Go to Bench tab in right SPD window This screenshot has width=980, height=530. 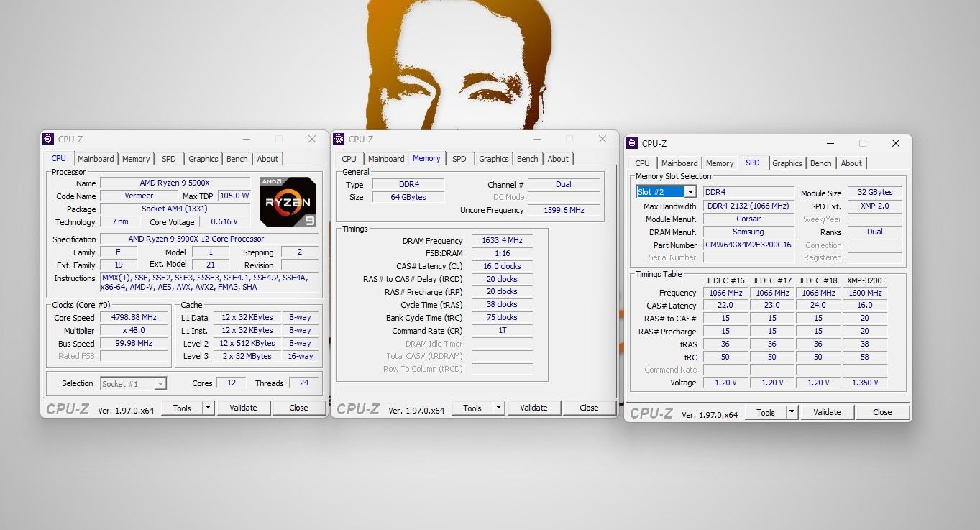821,163
